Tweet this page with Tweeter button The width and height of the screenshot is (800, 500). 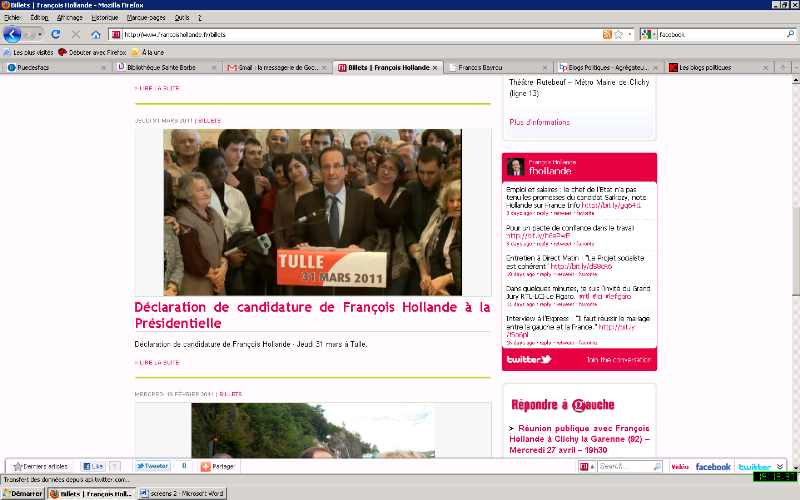152,466
